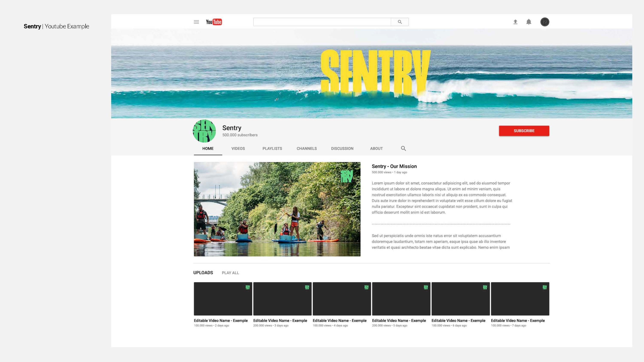Click the Uploads section heading
Screen dimensions: 644x362
pyautogui.click(x=203, y=273)
